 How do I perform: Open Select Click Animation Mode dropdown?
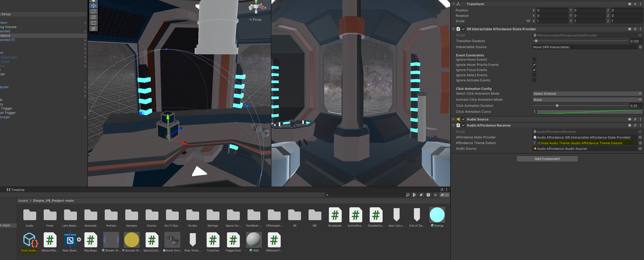[587, 94]
